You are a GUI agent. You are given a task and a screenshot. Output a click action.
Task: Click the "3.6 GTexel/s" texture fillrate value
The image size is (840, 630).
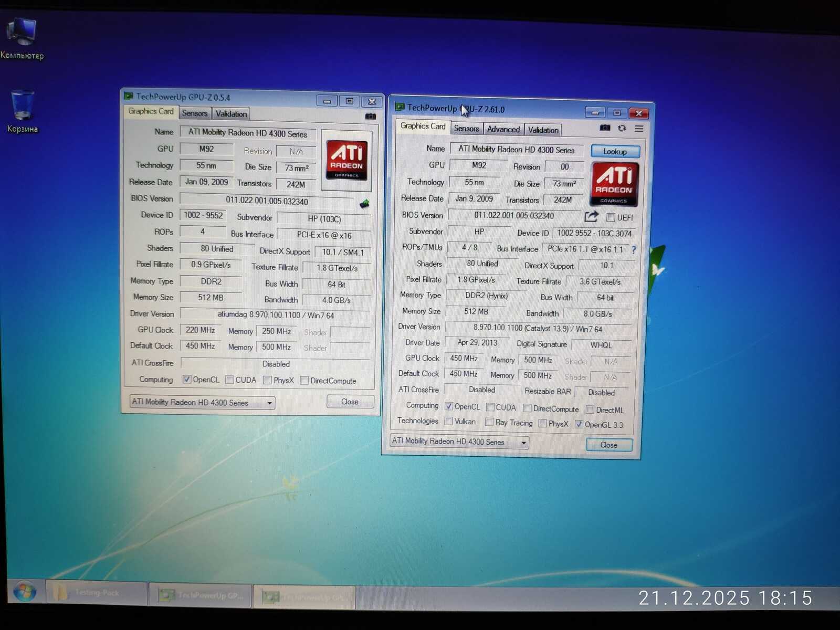coord(600,282)
